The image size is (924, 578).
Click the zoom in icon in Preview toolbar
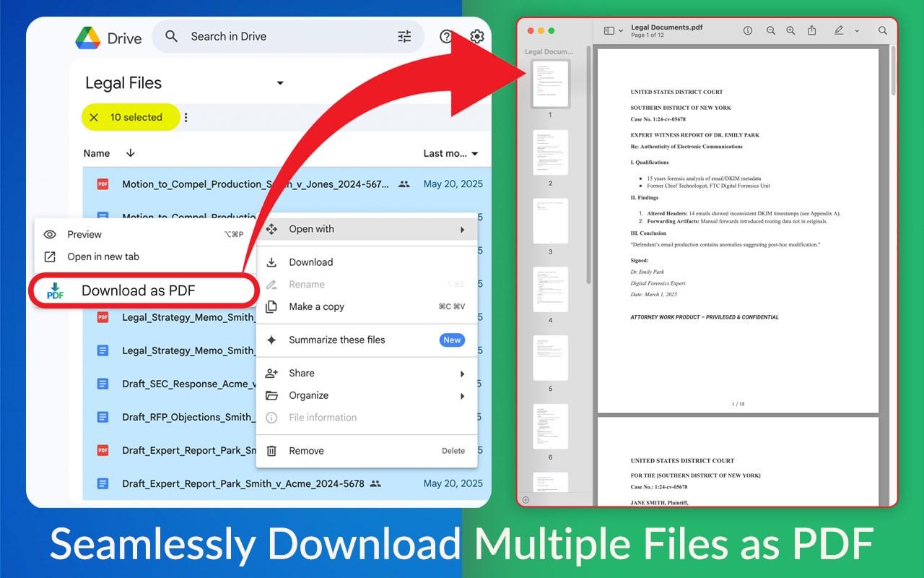(x=790, y=30)
